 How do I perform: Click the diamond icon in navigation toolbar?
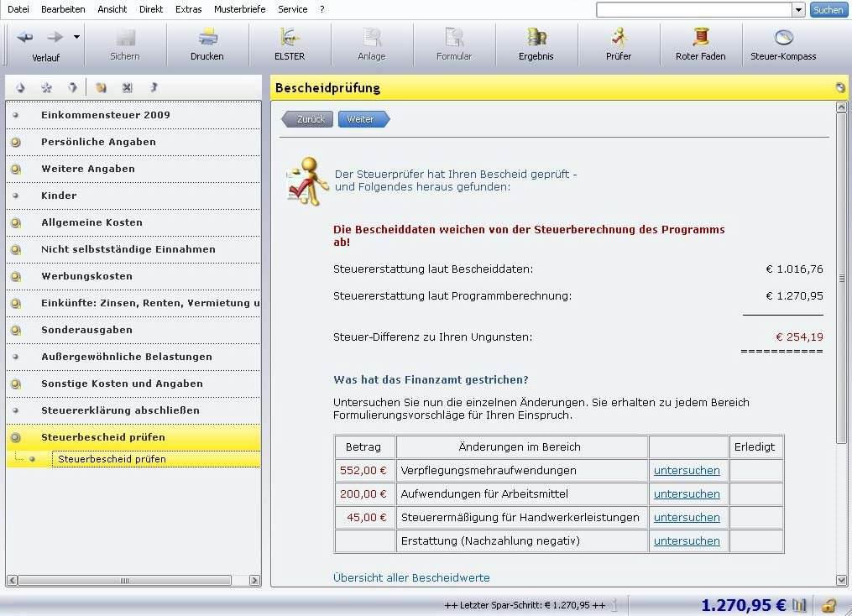(x=21, y=87)
